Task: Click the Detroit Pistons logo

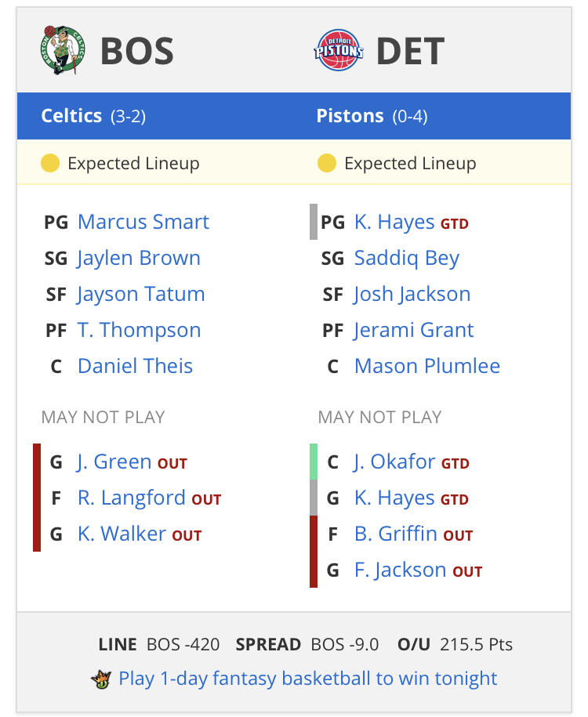Action: click(339, 50)
